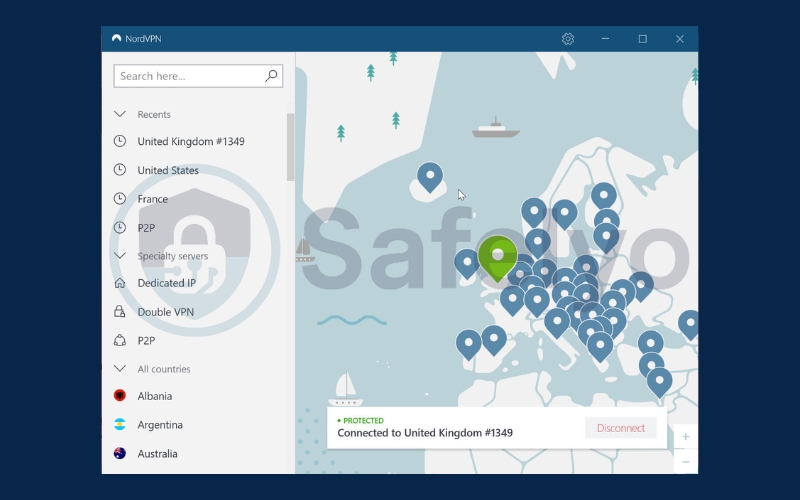Minimize the NordVPN window
The width and height of the screenshot is (800, 500).
(x=605, y=39)
